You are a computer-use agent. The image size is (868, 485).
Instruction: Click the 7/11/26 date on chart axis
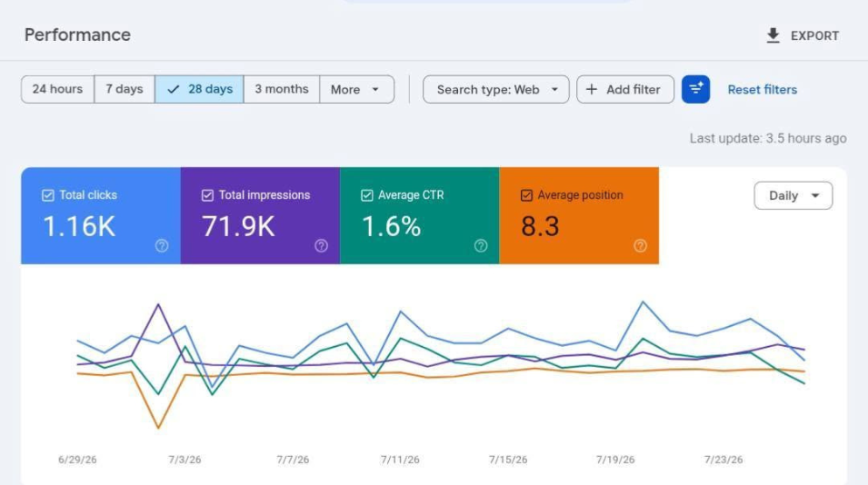[x=400, y=460]
